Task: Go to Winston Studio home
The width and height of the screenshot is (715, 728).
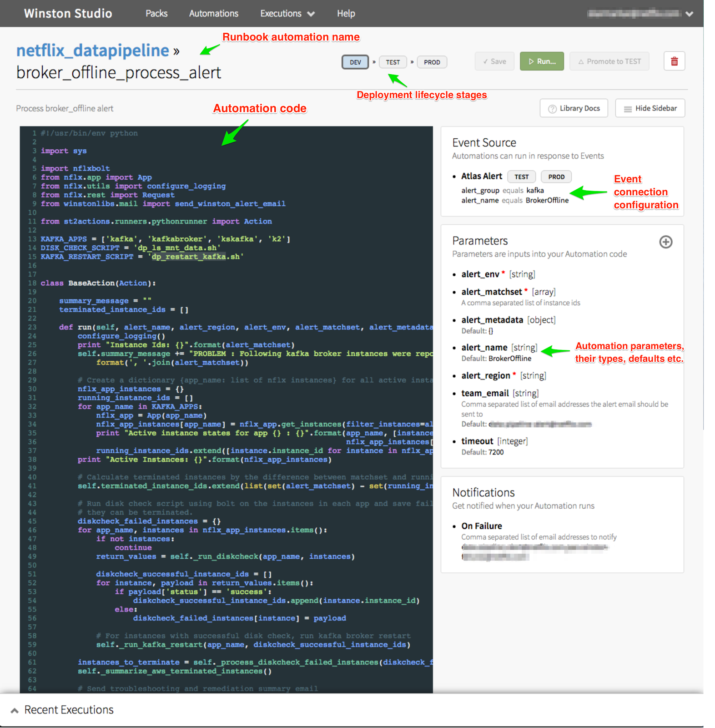Action: click(68, 14)
